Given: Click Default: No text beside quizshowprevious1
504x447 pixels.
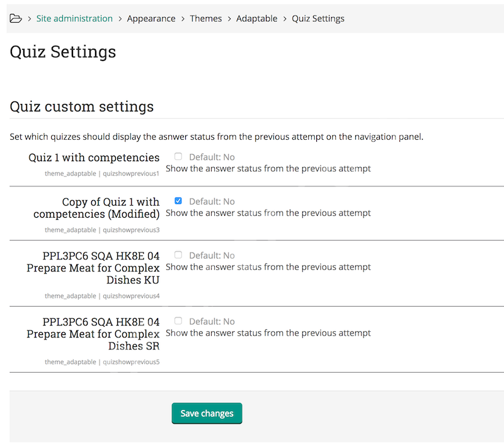Looking at the screenshot, I should [x=212, y=157].
